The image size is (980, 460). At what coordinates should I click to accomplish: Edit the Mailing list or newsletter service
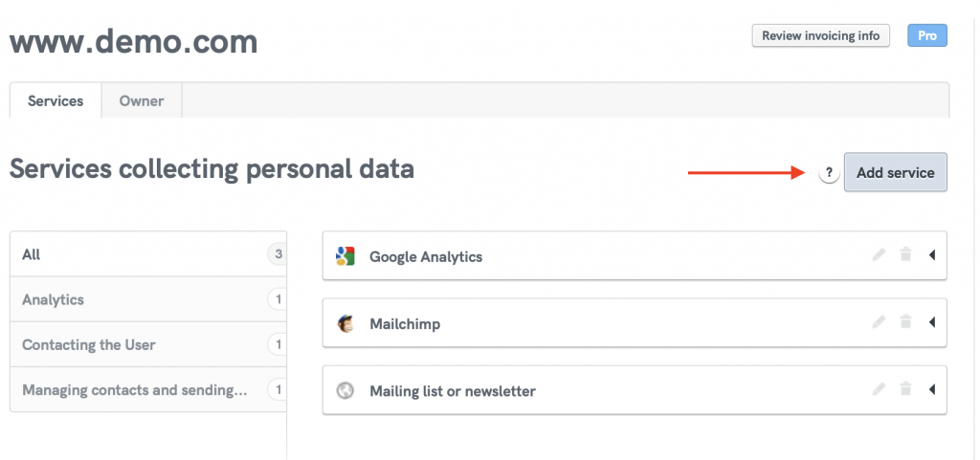click(879, 389)
